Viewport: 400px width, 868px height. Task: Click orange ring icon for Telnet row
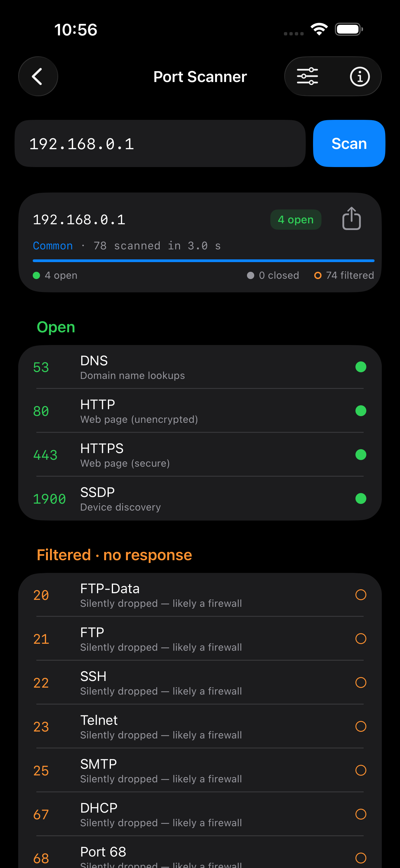[x=361, y=726]
